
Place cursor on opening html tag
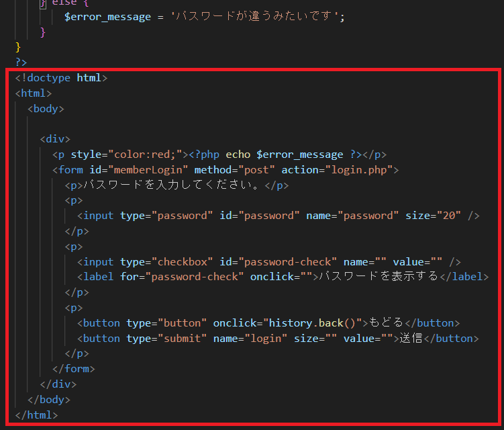(x=33, y=93)
